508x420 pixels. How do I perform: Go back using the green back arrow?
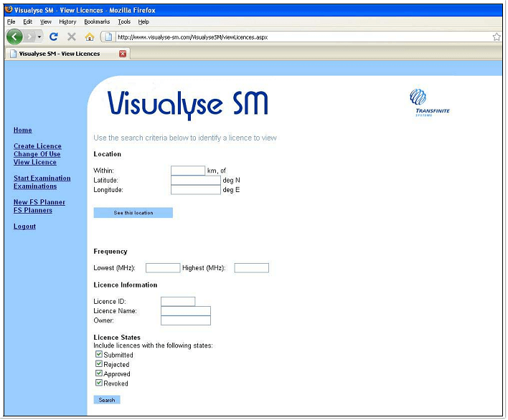(14, 37)
